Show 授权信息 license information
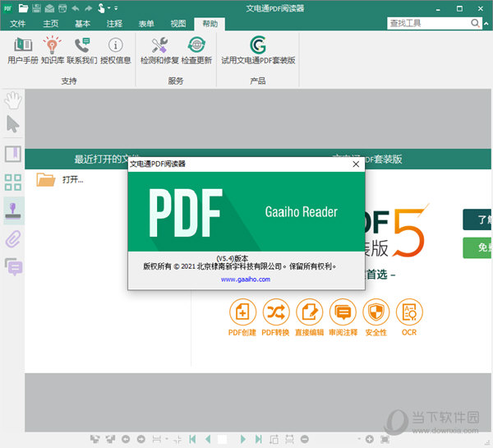The height and width of the screenshot is (448, 493). point(115,50)
